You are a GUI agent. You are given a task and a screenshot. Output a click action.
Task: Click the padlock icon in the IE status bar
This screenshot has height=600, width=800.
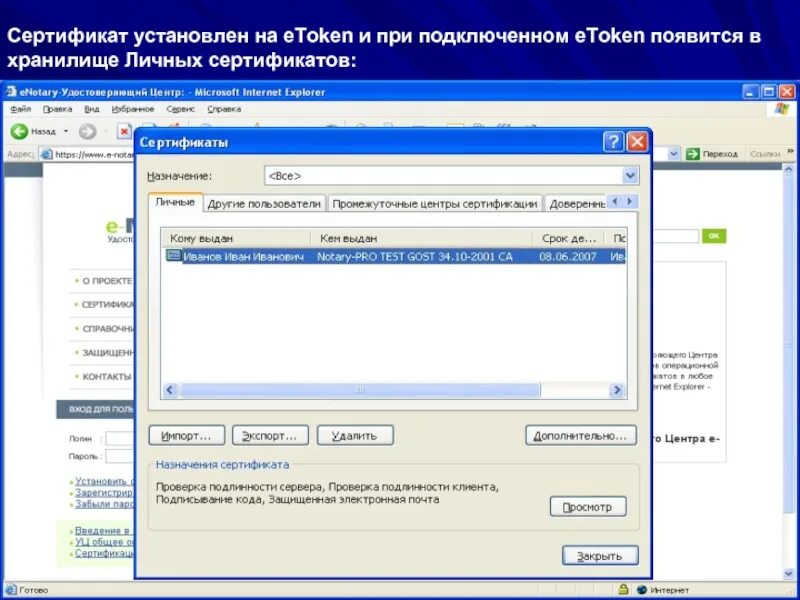click(x=623, y=590)
